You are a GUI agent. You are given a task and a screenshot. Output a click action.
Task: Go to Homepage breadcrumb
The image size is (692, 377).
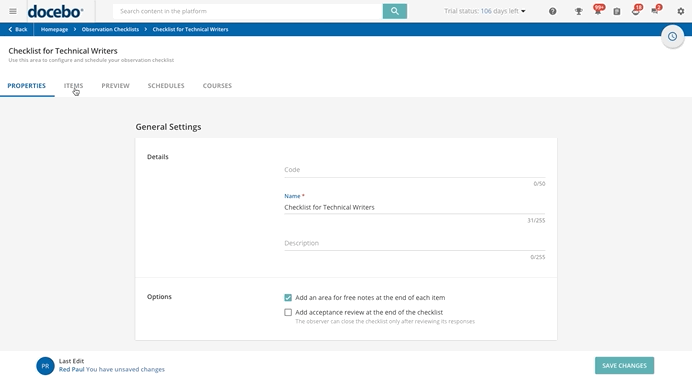pyautogui.click(x=54, y=29)
